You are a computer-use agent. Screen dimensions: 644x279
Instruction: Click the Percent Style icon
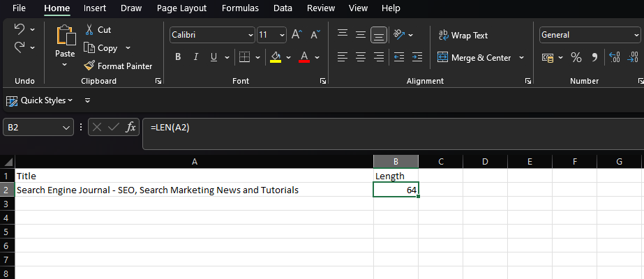point(576,57)
